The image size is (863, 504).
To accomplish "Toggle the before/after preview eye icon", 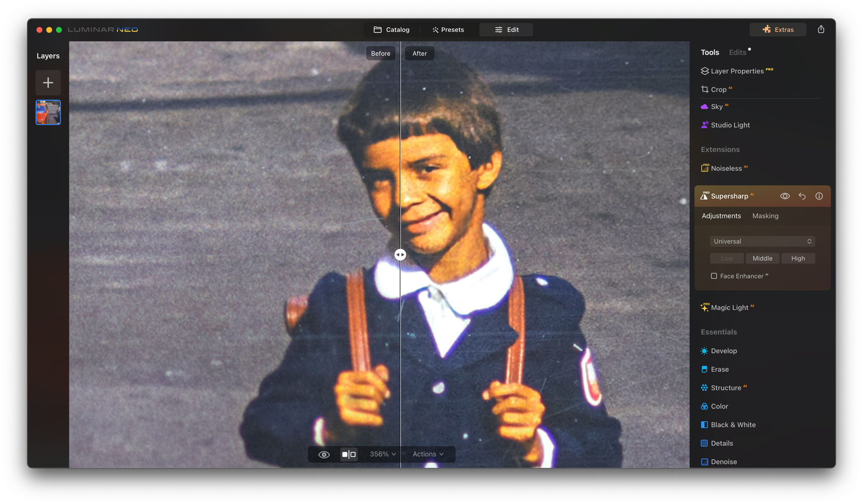I will pos(324,454).
